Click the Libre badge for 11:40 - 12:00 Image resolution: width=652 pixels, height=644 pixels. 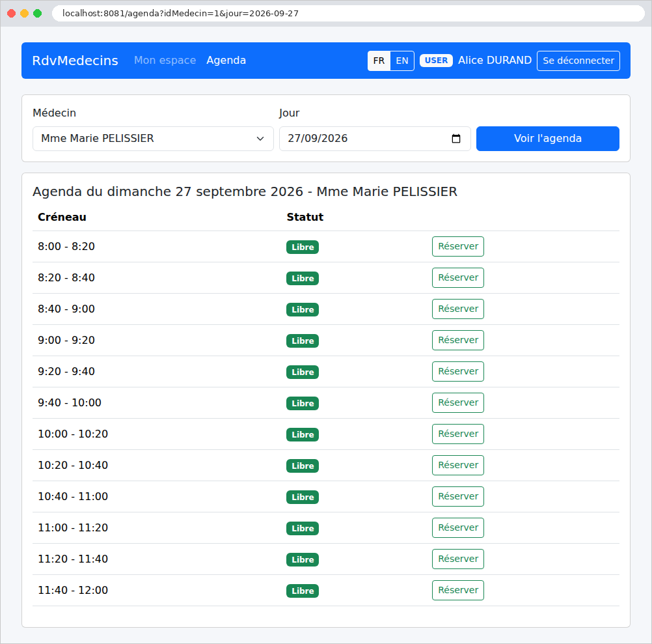pyautogui.click(x=303, y=591)
